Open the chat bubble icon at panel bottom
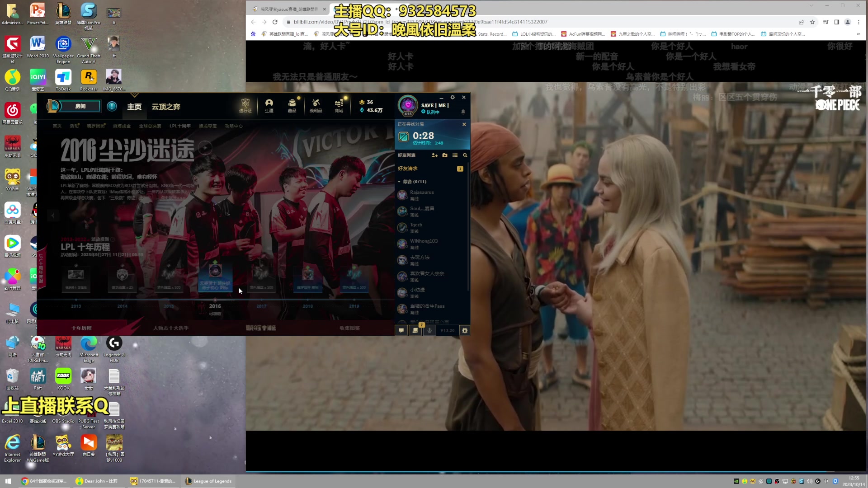 point(401,330)
